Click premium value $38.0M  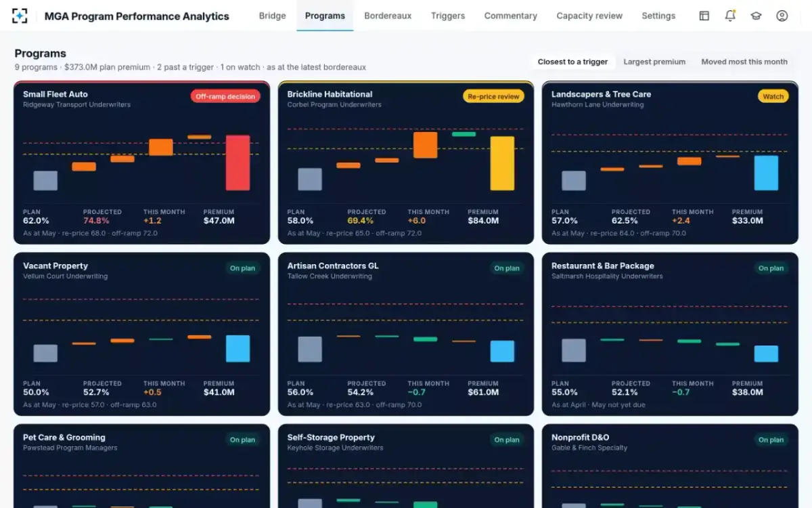point(748,392)
